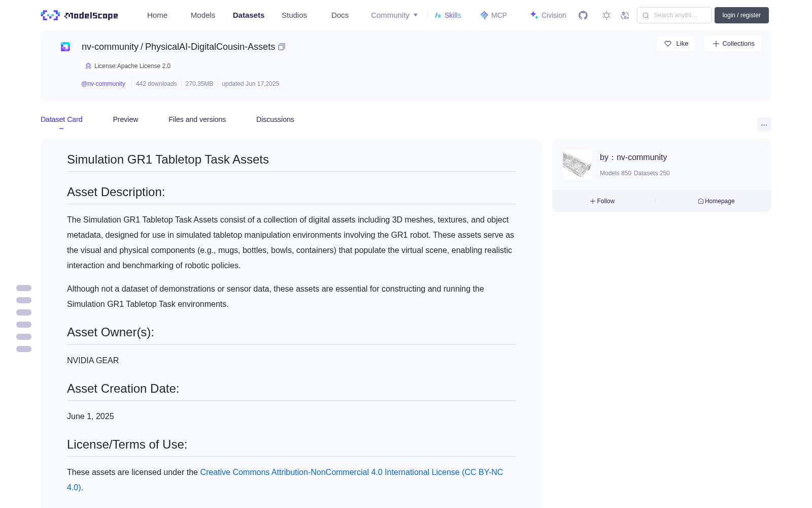812x508 pixels.
Task: Open the GitHub icon link
Action: [583, 15]
